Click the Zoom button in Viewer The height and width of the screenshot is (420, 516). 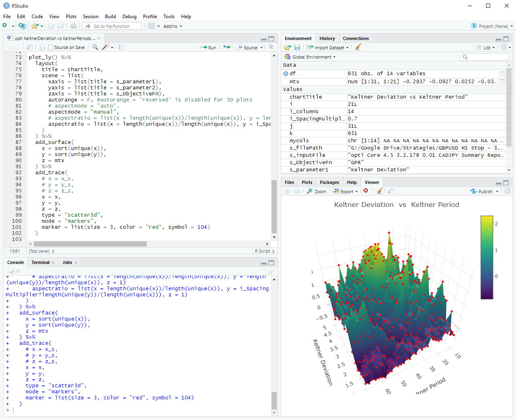point(317,191)
